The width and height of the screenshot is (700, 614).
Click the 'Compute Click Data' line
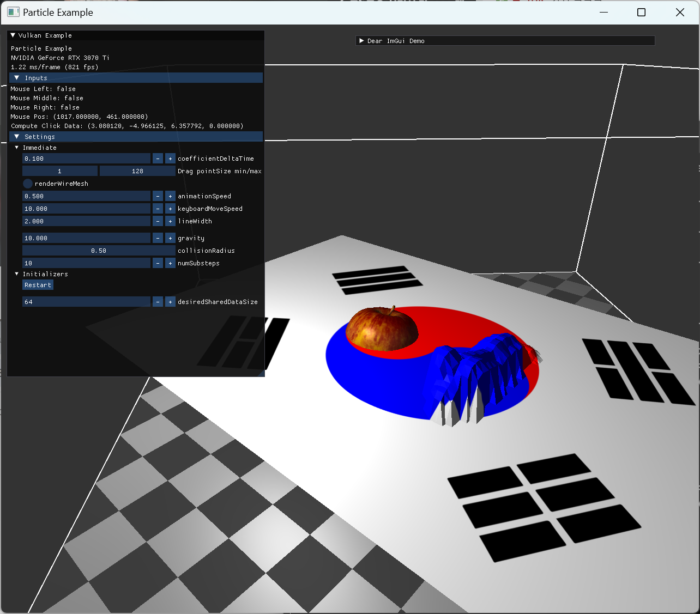[x=127, y=126]
